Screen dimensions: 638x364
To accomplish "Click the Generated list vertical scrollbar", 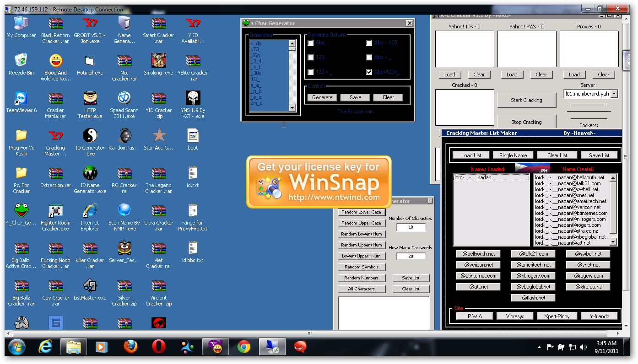I will [292, 75].
